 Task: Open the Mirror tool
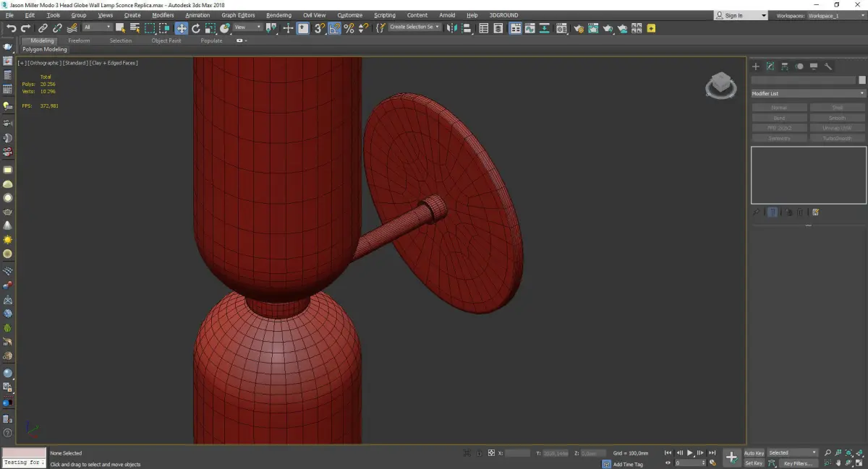[x=452, y=28]
